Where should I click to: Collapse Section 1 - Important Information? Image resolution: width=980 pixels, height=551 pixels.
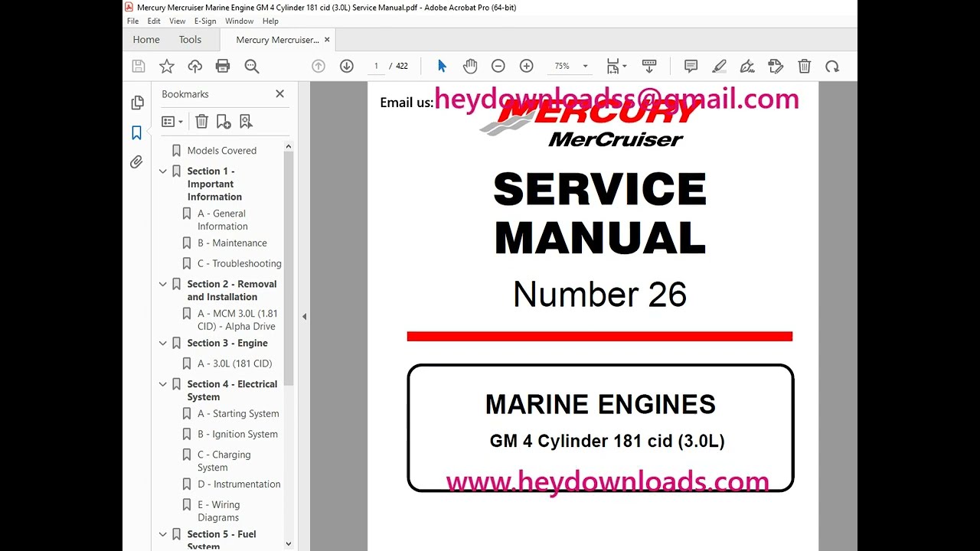[x=163, y=171]
